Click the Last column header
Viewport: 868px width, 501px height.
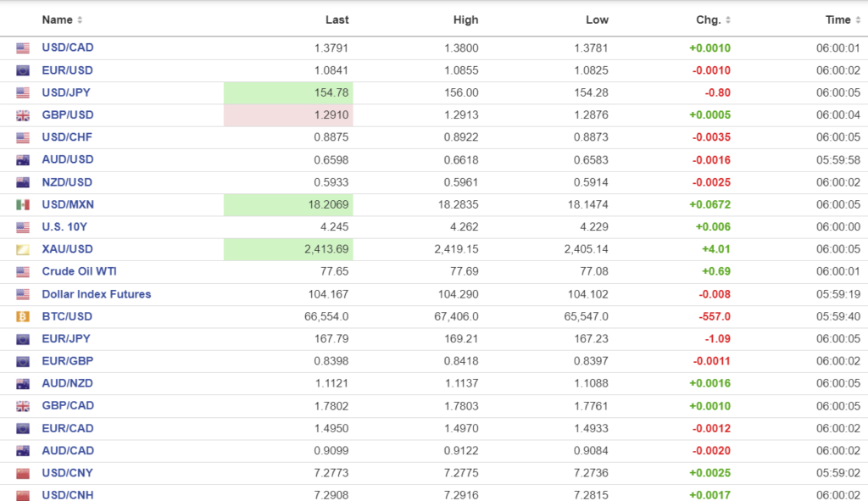(337, 19)
